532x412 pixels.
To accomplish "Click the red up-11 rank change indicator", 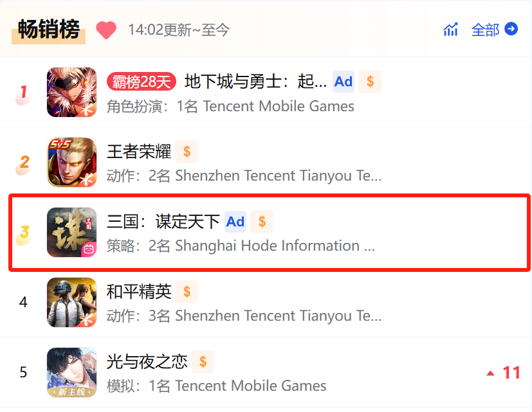I will [503, 373].
